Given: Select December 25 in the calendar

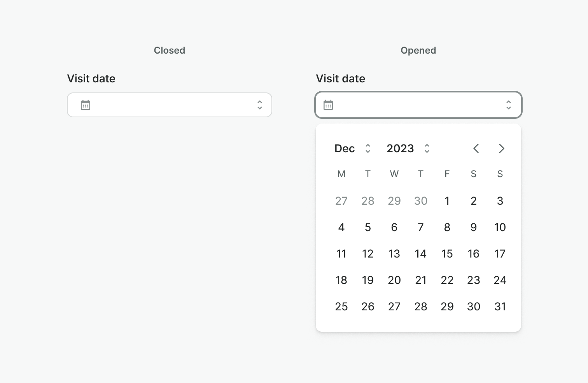Looking at the screenshot, I should (341, 306).
